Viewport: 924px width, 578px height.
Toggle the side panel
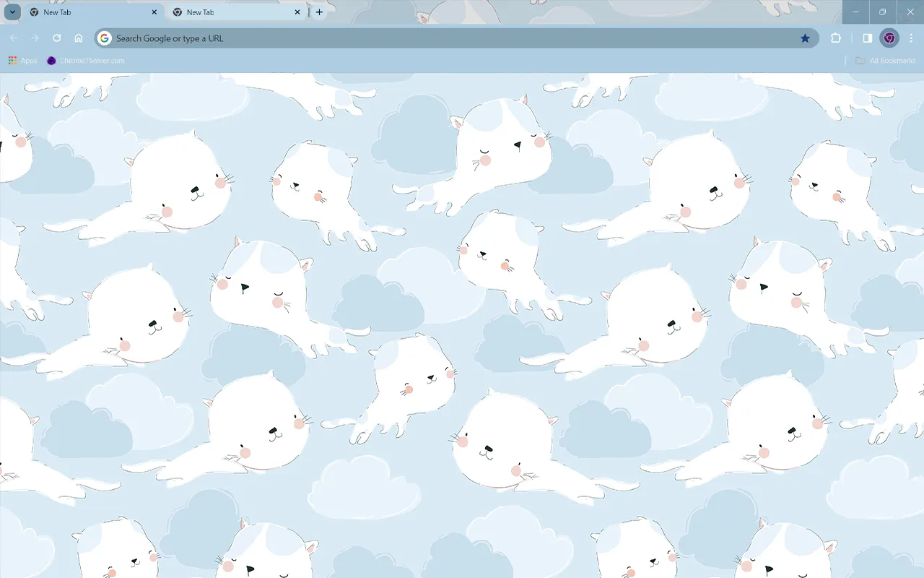868,38
